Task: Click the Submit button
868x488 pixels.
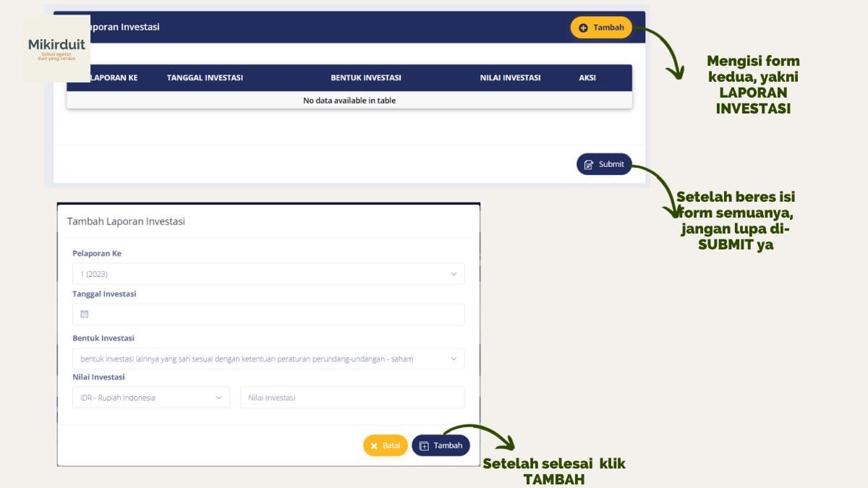Action: point(604,163)
